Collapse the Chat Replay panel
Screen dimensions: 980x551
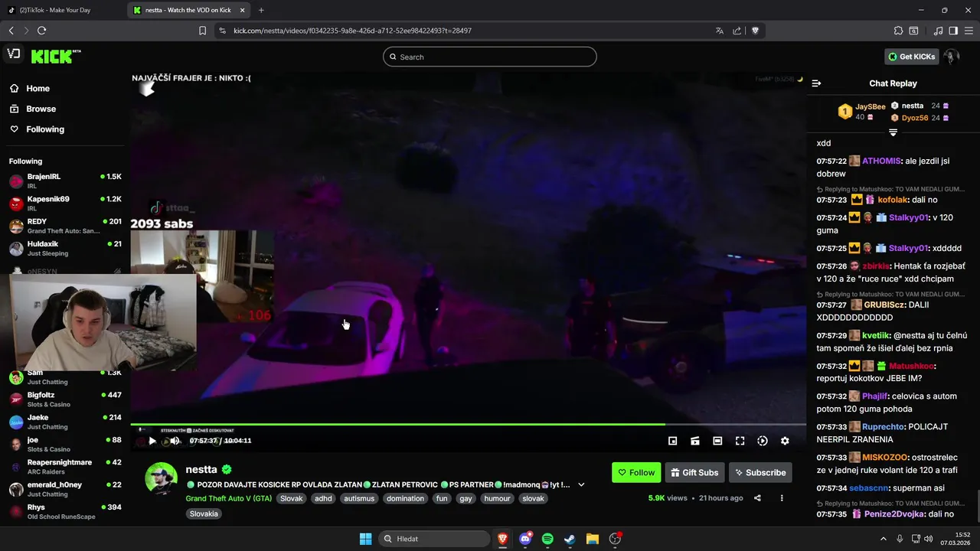pos(816,83)
